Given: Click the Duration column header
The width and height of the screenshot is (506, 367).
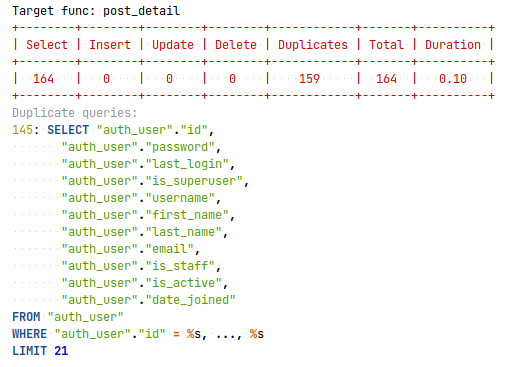Looking at the screenshot, I should pyautogui.click(x=453, y=45).
